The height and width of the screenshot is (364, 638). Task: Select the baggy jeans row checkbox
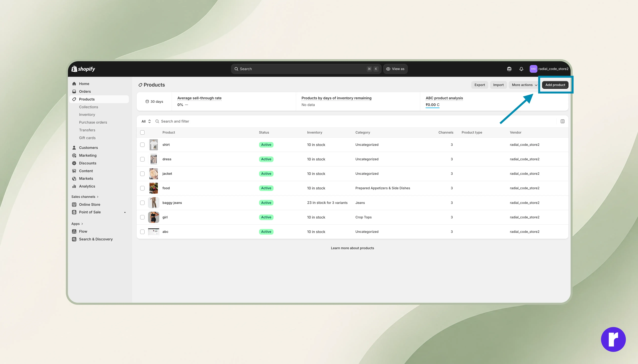pyautogui.click(x=142, y=203)
